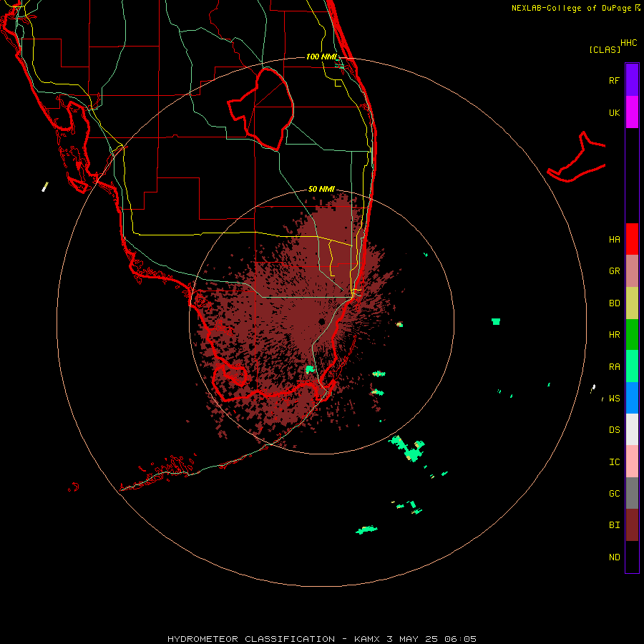Click the GR legend label
The height and width of the screenshot is (644, 644).
614,271
